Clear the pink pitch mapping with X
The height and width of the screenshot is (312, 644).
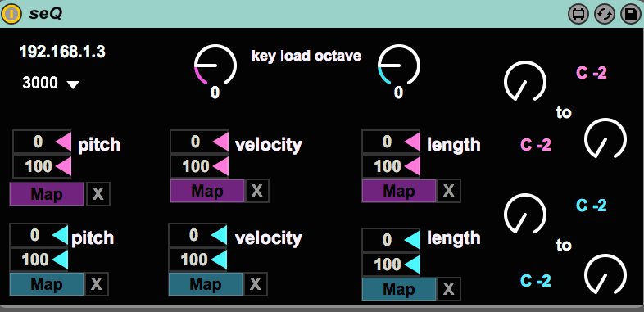(x=98, y=194)
